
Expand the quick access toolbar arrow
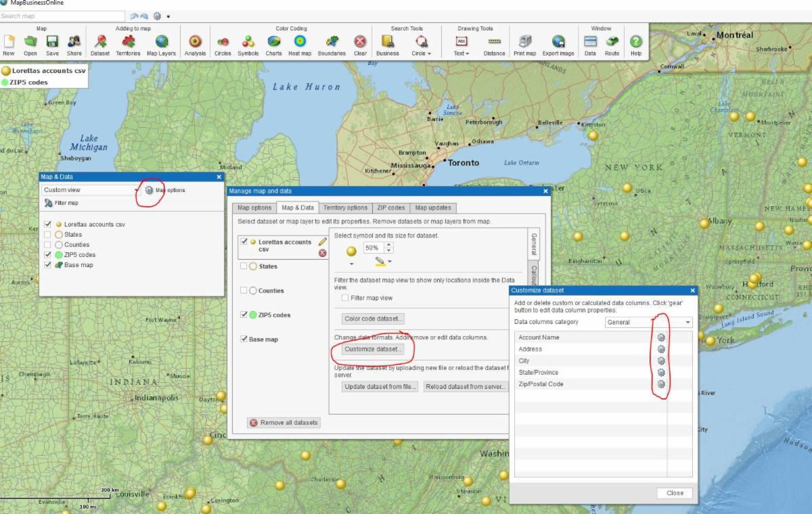[168, 16]
